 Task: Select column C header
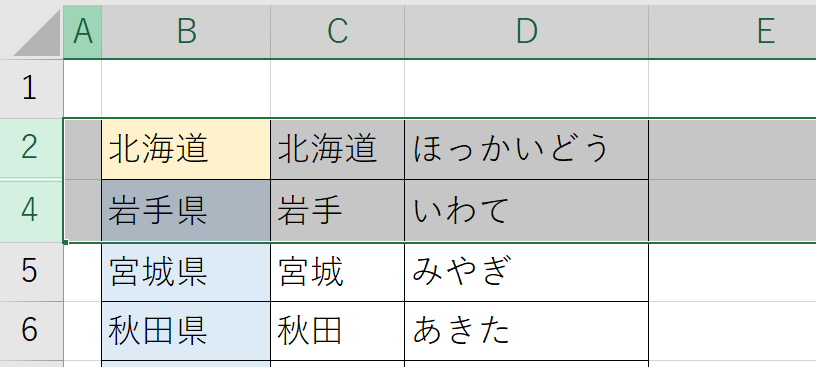tap(337, 32)
